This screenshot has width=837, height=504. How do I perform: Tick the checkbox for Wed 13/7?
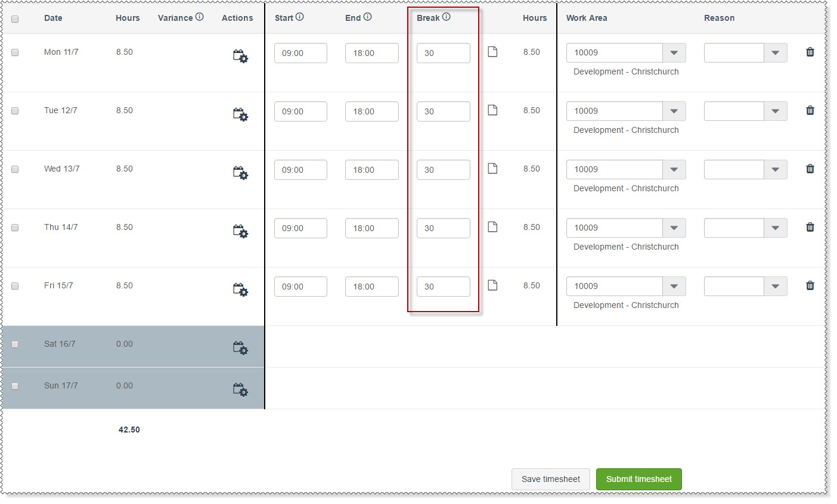click(15, 169)
